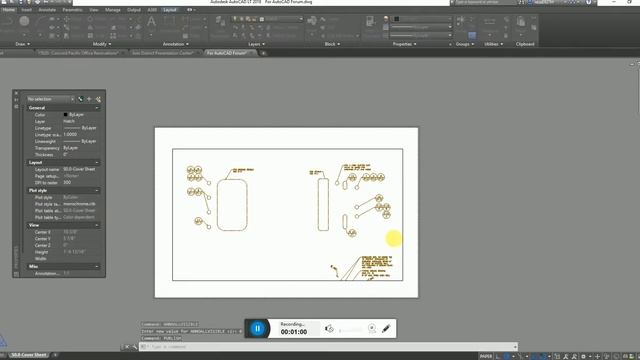This screenshot has width=640, height=360.
Task: Select the Circle tool in Draw panel
Action: coord(24,21)
